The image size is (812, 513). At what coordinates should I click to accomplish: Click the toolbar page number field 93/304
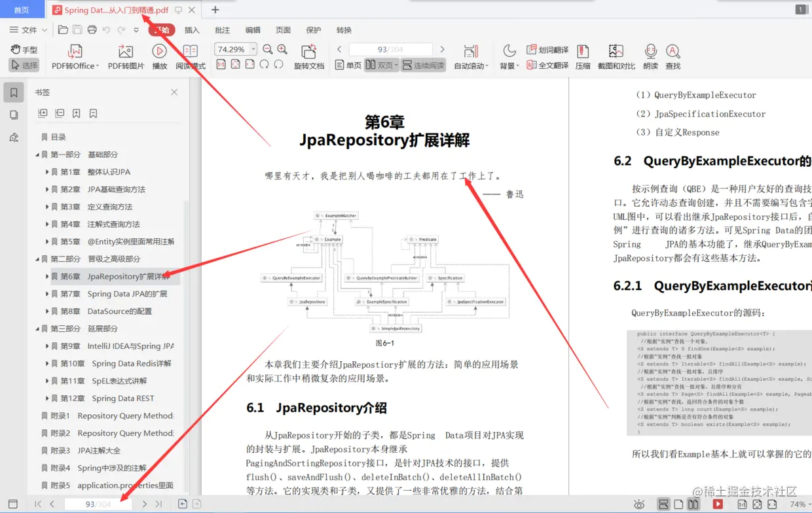point(390,49)
